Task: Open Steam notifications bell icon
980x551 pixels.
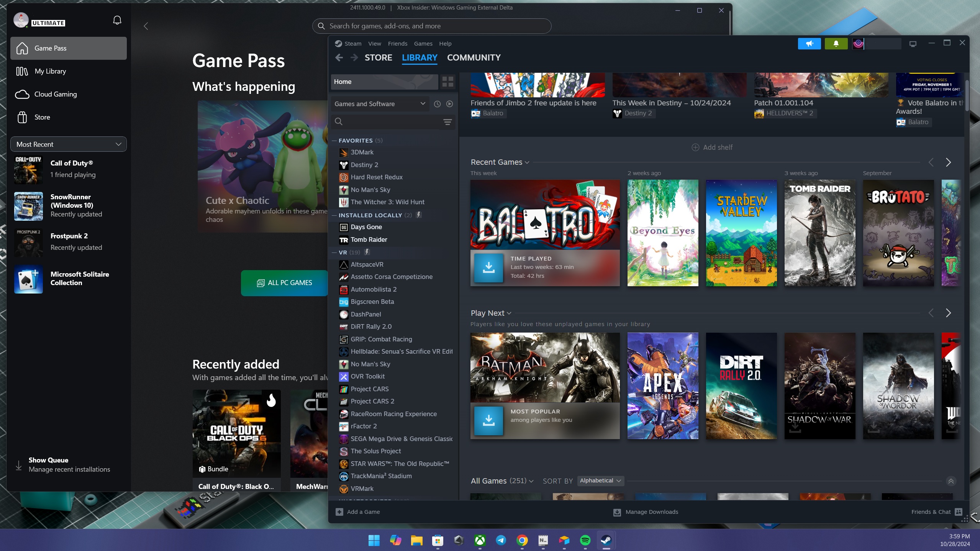Action: click(835, 44)
